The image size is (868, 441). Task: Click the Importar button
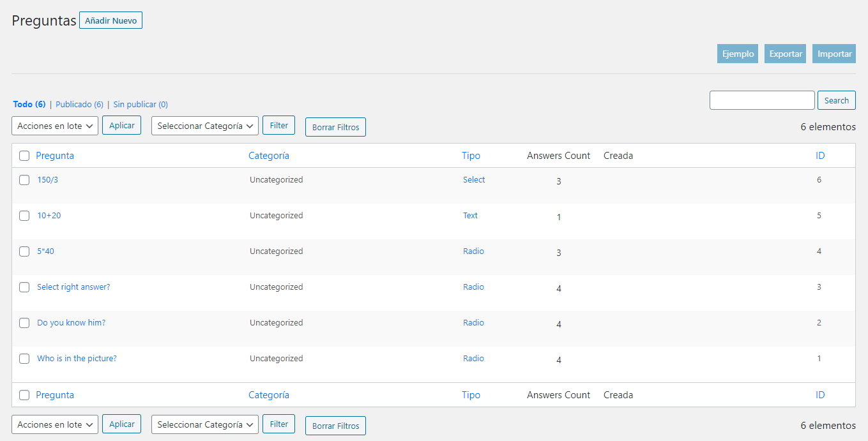(x=834, y=54)
